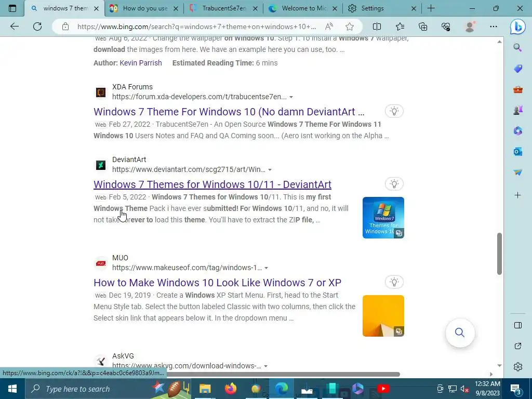The width and height of the screenshot is (532, 399).
Task: Open sidebar Tools briefcase icon
Action: [518, 89]
